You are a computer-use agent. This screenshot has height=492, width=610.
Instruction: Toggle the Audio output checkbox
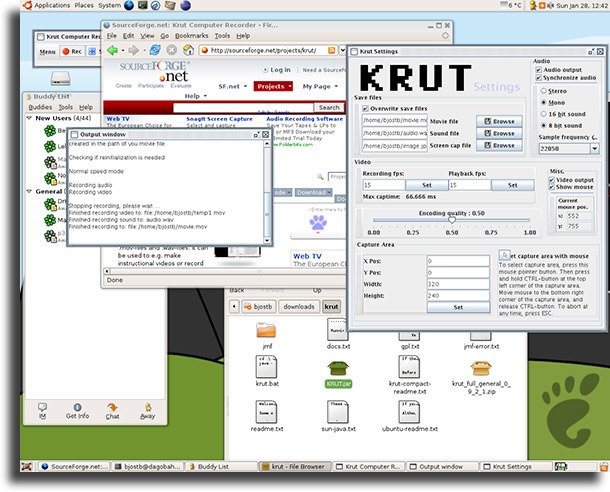click(538, 70)
